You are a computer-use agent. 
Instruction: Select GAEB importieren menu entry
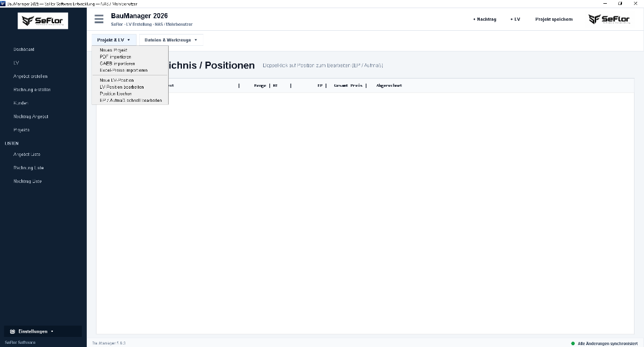point(117,63)
